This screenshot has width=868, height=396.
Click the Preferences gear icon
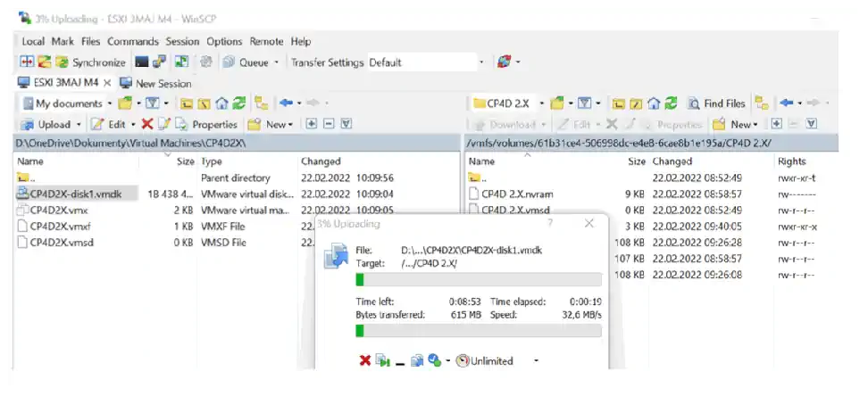tap(206, 62)
